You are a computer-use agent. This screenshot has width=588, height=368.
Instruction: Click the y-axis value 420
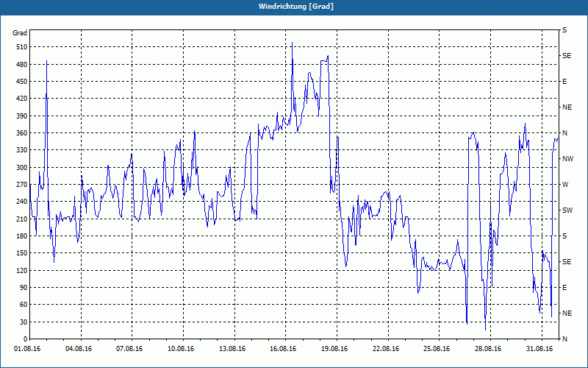point(22,99)
